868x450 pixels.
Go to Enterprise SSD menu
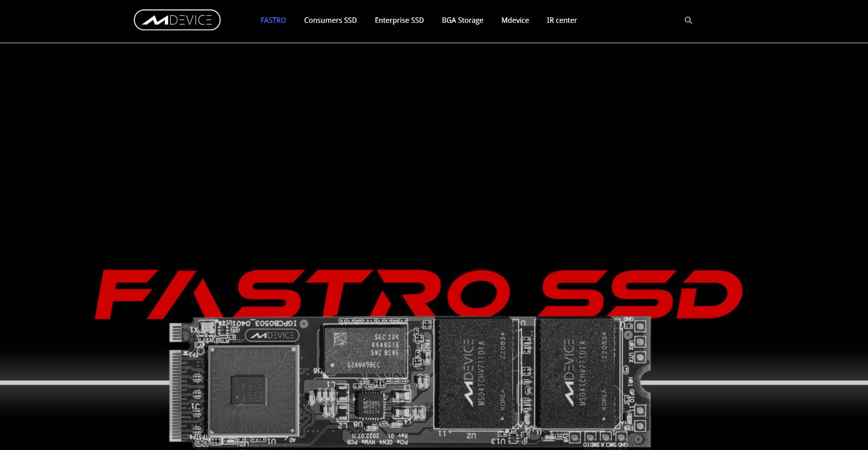(399, 20)
